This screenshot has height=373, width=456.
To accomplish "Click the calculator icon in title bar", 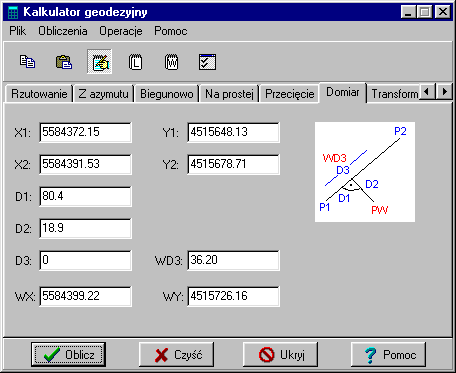I will click(x=13, y=12).
